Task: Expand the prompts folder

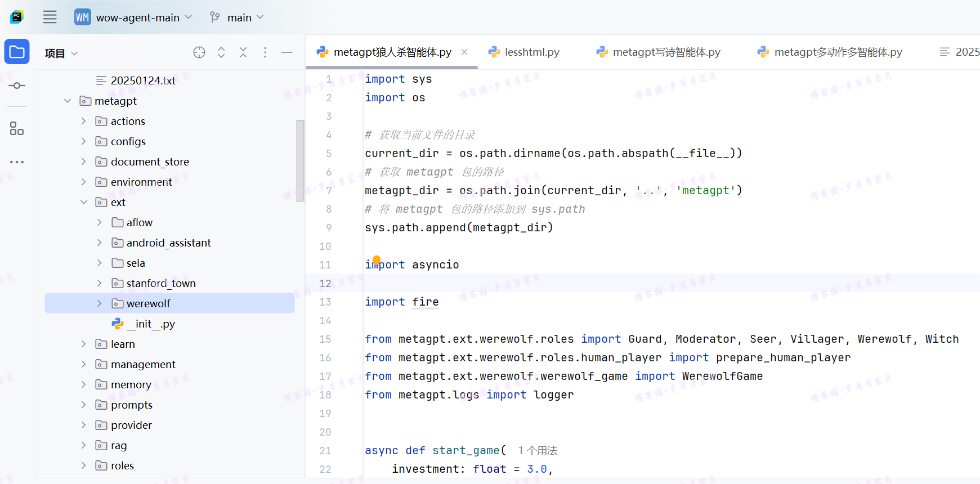Action: coord(83,405)
